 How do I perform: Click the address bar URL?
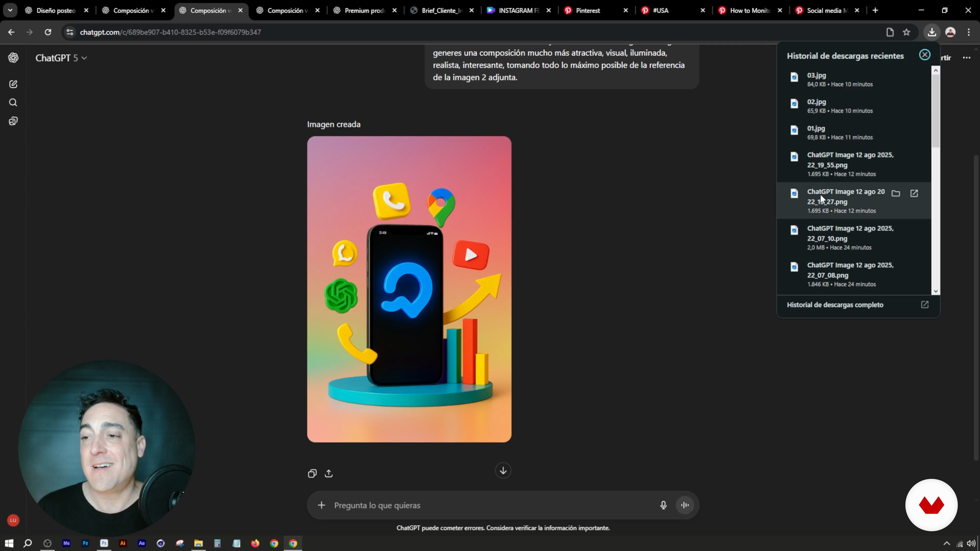170,32
